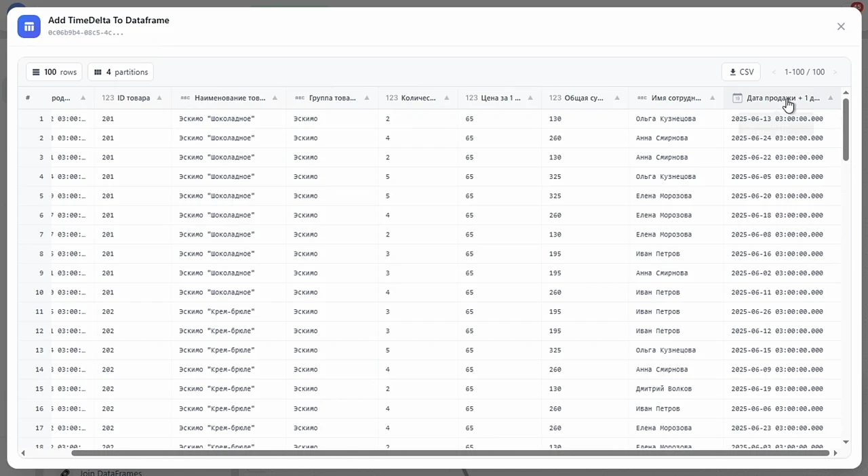Viewport: 868px width, 476px height.
Task: Sort by the Наименование тов... column arrow
Action: 274,98
